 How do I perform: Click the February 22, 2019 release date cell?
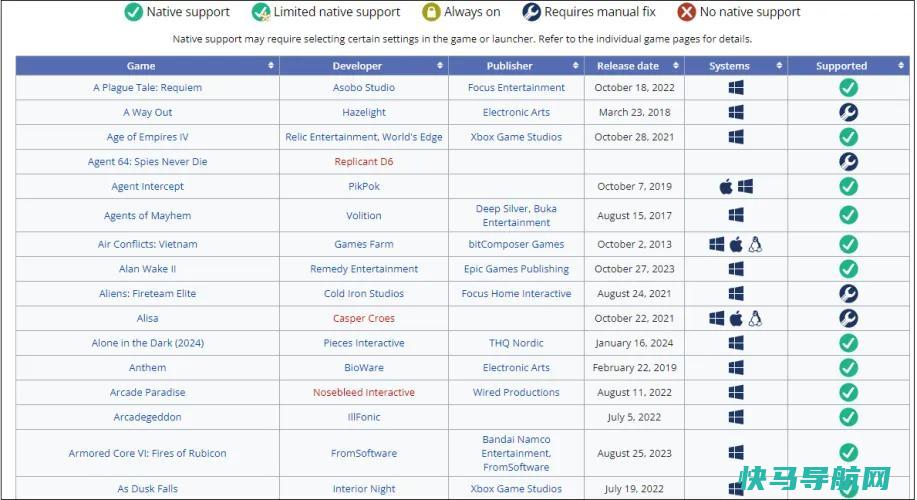pos(635,368)
